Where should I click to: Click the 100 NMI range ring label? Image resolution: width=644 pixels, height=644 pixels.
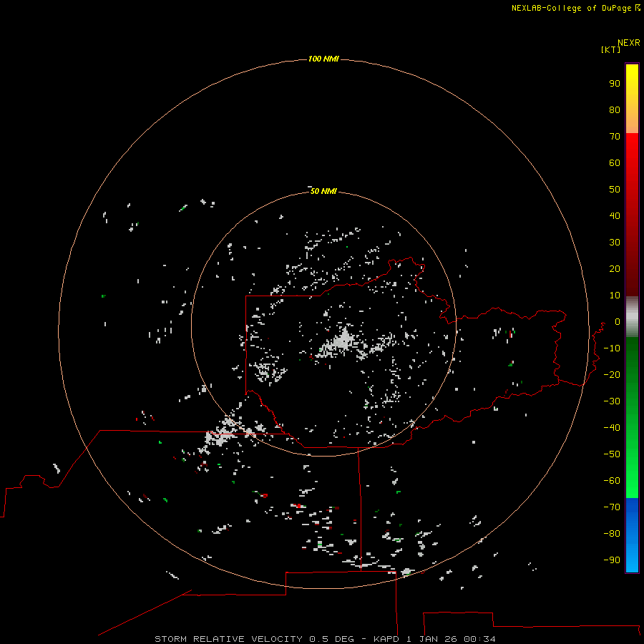click(323, 59)
